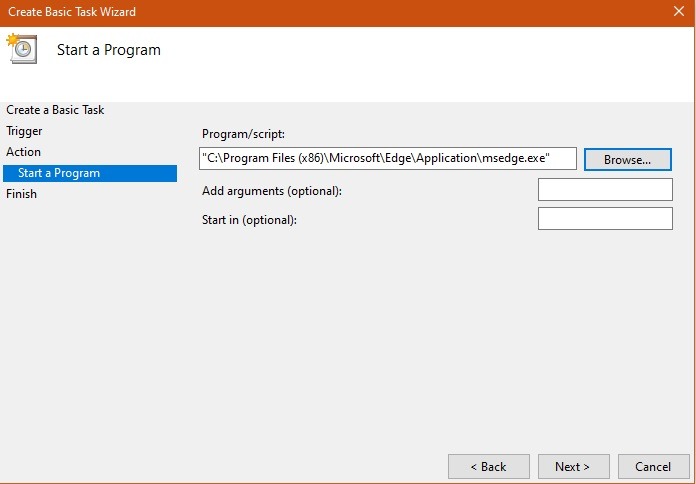Select the Trigger step in sidebar
Image resolution: width=696 pixels, height=484 pixels.
(24, 131)
